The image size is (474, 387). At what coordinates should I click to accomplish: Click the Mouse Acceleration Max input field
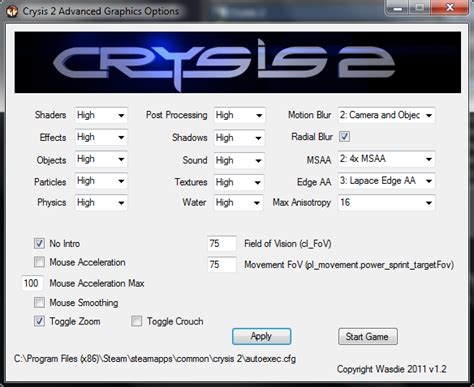tap(32, 283)
